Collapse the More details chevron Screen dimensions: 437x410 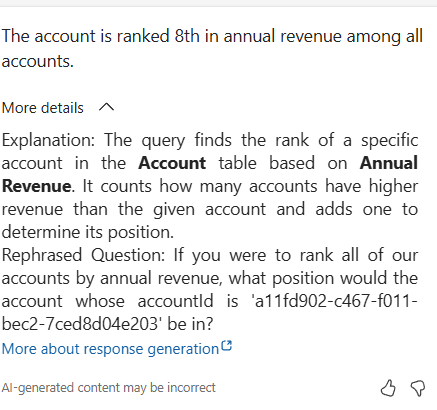[x=106, y=107]
